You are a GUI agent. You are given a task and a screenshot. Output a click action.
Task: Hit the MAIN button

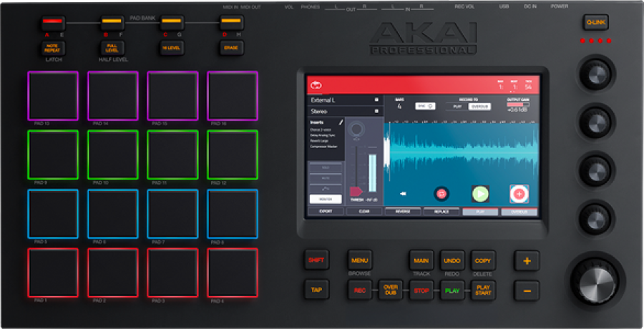coord(421,260)
